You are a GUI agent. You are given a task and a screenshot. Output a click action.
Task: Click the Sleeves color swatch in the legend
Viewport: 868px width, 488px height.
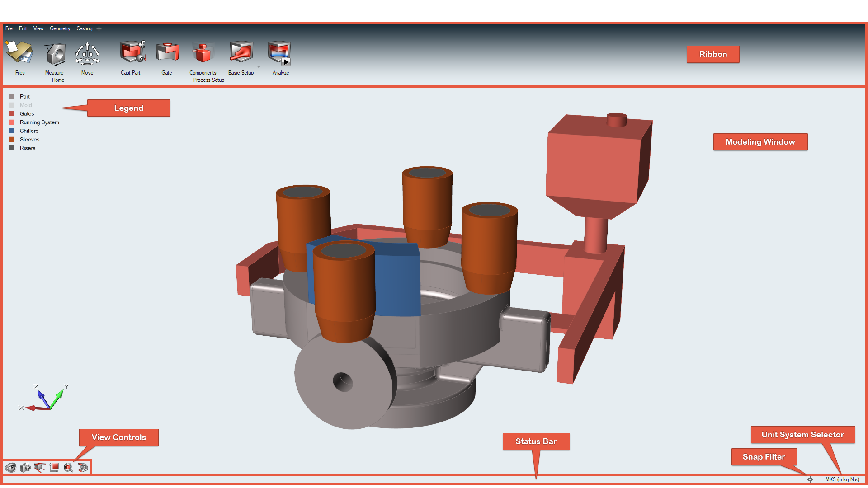click(12, 140)
